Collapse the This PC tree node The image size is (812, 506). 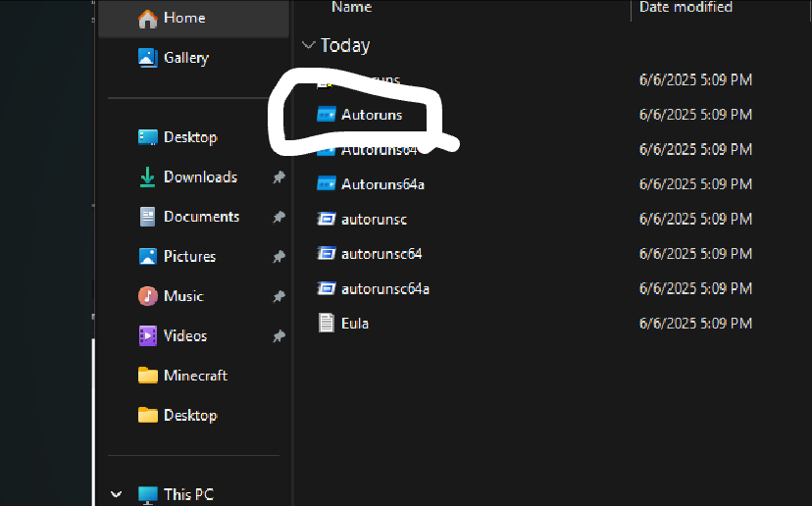pyautogui.click(x=117, y=494)
